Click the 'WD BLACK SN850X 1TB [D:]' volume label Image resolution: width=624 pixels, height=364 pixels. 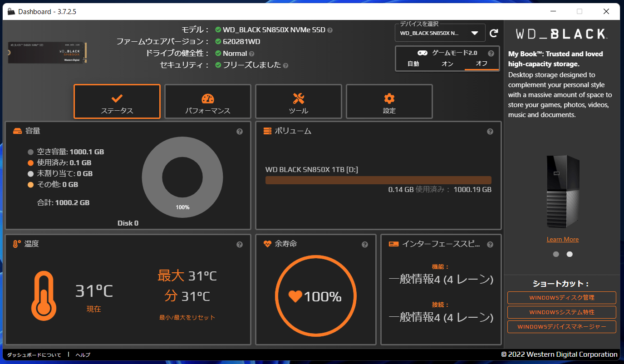(x=312, y=170)
